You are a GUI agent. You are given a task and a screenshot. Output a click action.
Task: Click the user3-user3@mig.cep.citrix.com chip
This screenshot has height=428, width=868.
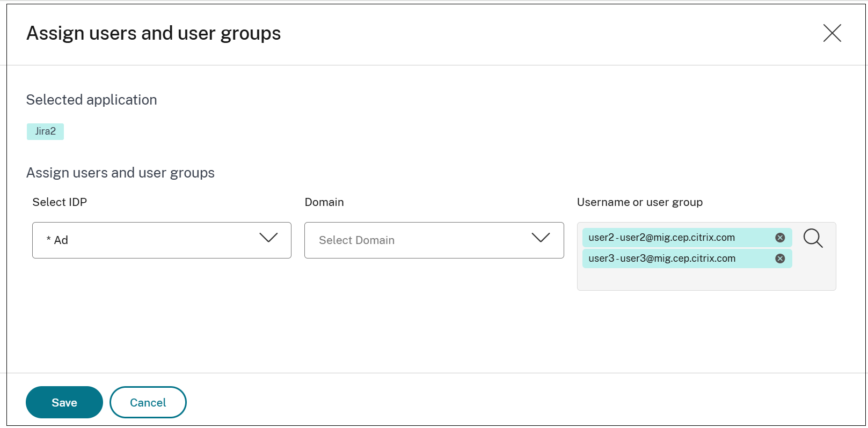687,259
